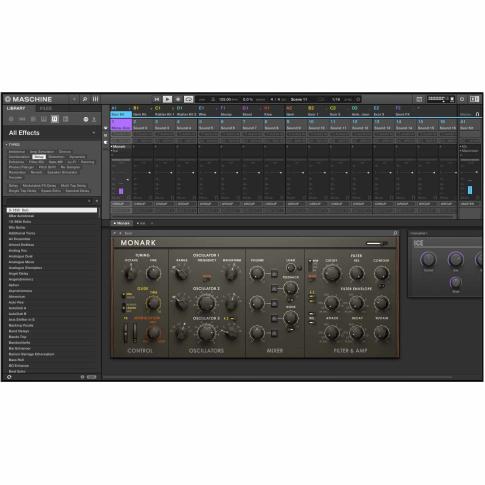Click the info icon at browser bottom
485x485 pixels.
point(82,377)
